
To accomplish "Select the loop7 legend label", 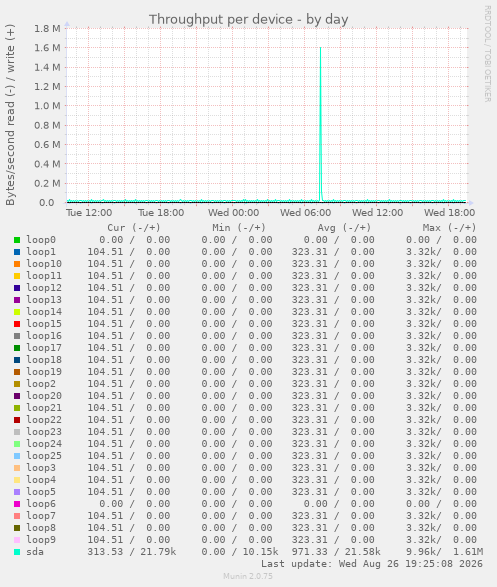I will [x=41, y=515].
